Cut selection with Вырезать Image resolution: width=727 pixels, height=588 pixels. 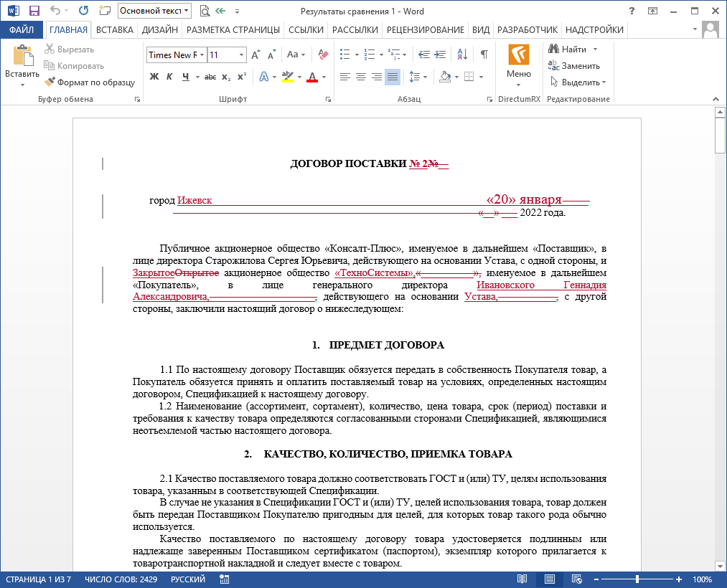click(69, 49)
